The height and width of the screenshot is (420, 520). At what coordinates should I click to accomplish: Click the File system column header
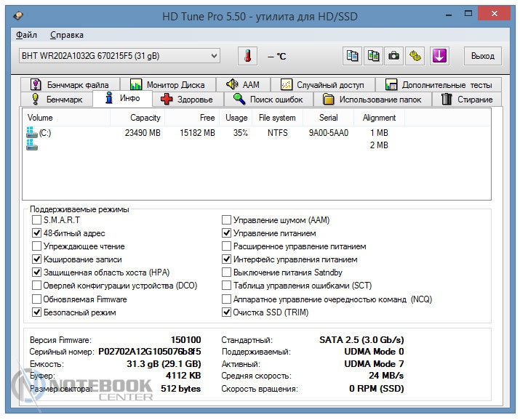(x=277, y=118)
